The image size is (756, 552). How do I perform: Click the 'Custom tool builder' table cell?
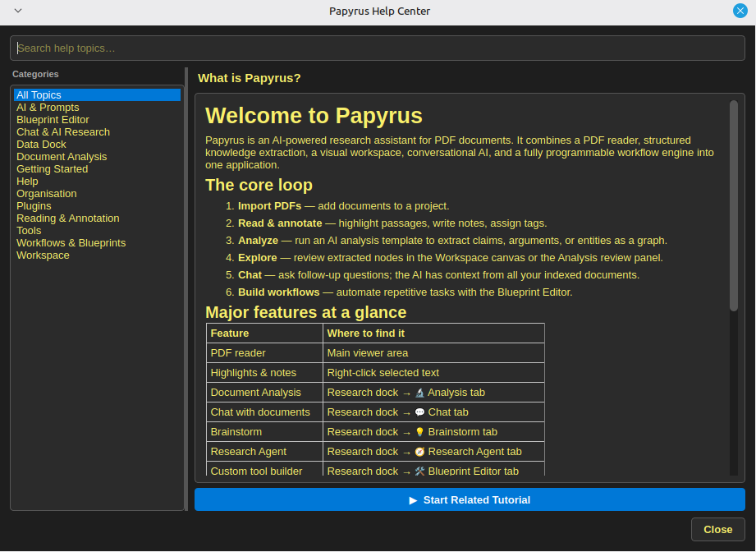click(264, 471)
